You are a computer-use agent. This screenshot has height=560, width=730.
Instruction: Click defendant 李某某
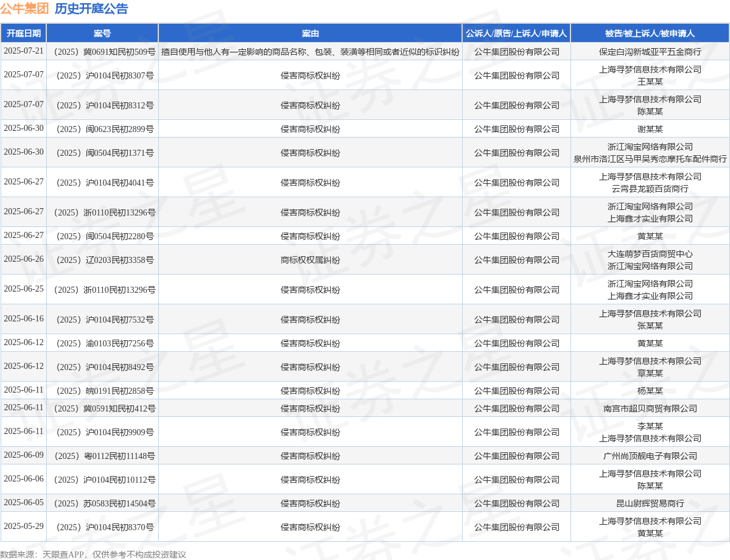pyautogui.click(x=650, y=426)
